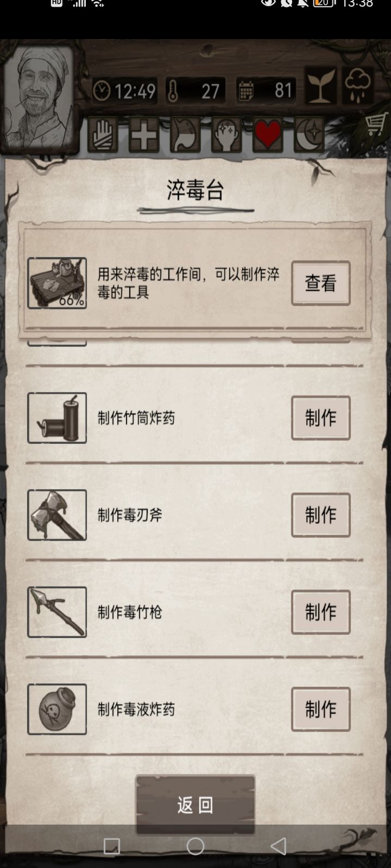Tap the poison blade axe item icon
Screen dimensions: 391x868
tap(57, 515)
